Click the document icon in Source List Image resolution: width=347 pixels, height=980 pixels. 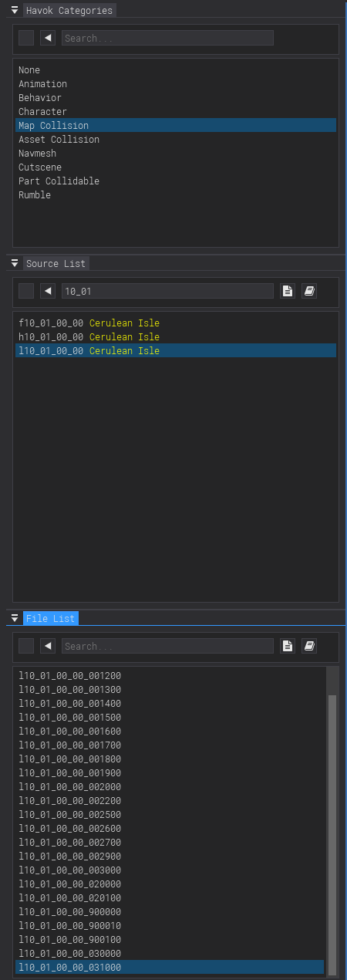[287, 291]
